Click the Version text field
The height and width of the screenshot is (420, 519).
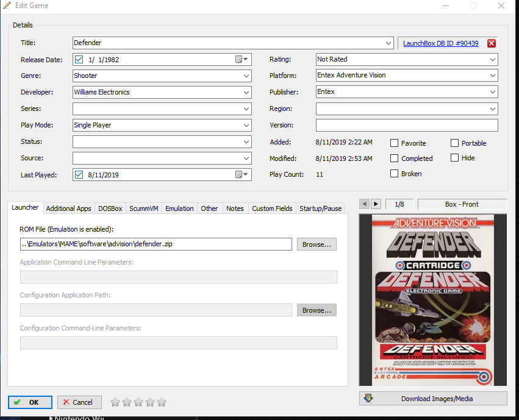407,125
